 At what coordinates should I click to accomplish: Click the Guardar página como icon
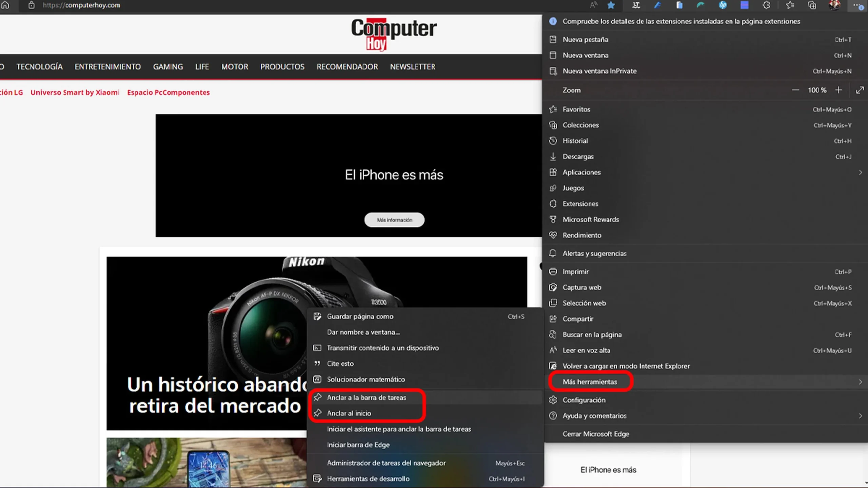click(x=317, y=316)
